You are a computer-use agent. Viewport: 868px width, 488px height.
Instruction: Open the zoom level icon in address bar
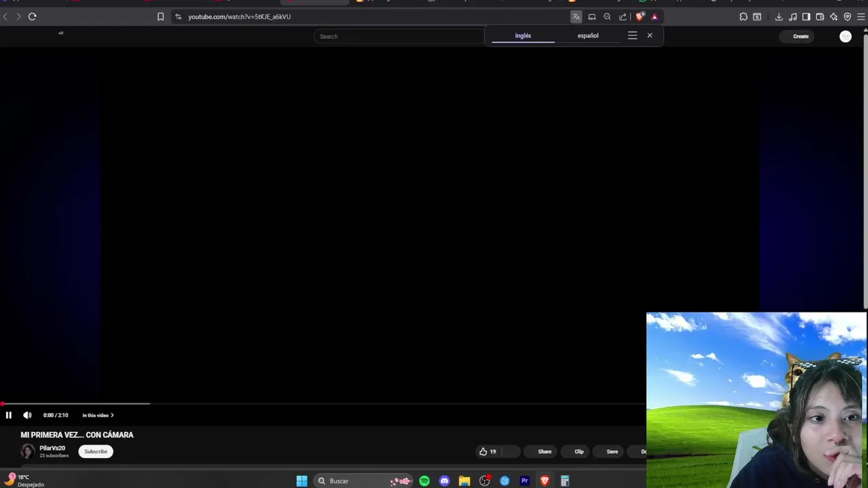[x=608, y=16]
